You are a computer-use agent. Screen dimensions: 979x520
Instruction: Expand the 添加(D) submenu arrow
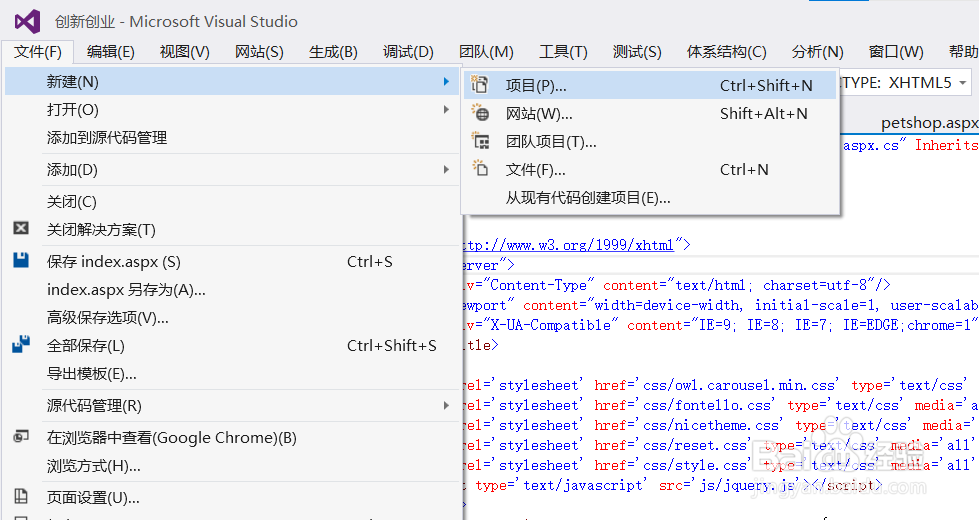click(446, 169)
